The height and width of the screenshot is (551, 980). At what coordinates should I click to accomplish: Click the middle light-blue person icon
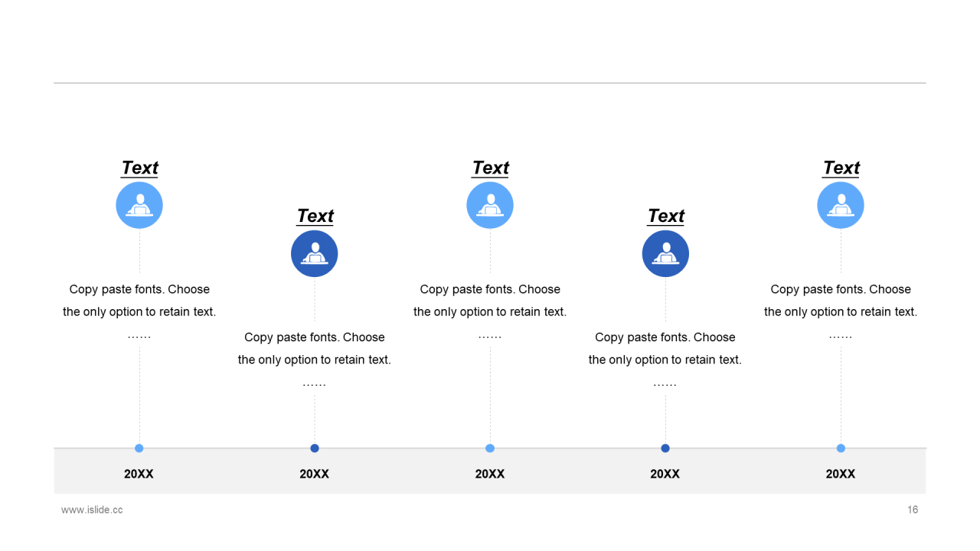[x=490, y=205]
